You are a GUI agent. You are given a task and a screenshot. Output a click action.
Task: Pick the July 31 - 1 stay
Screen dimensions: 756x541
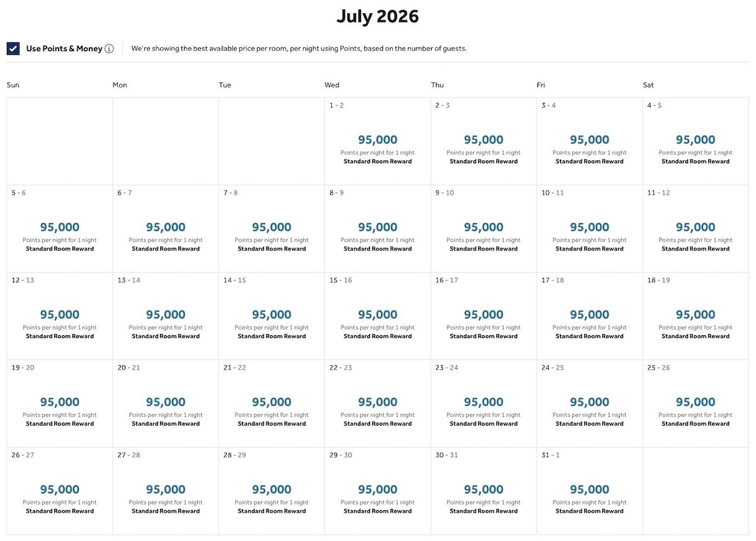tap(589, 492)
